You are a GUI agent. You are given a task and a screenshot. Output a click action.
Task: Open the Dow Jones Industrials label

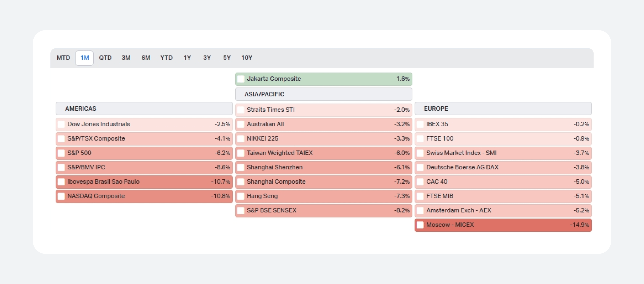pos(99,124)
